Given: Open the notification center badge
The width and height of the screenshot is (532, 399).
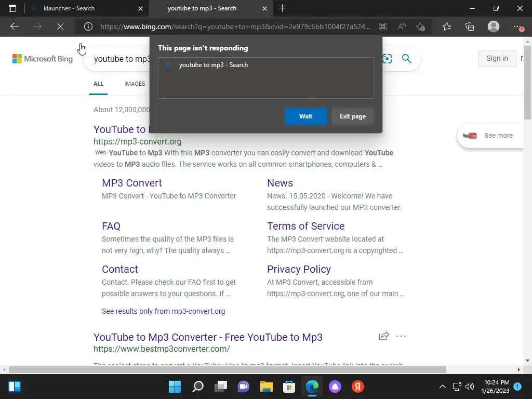Looking at the screenshot, I should [x=517, y=387].
